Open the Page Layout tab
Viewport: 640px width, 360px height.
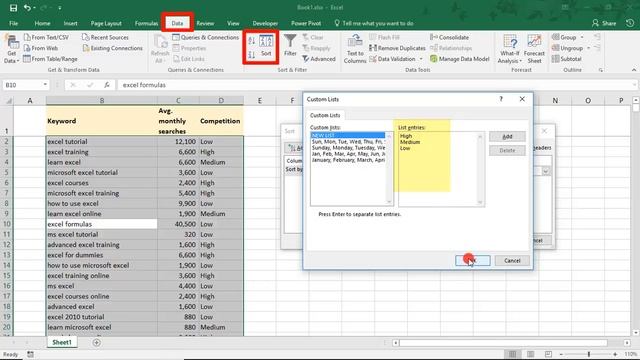(106, 23)
